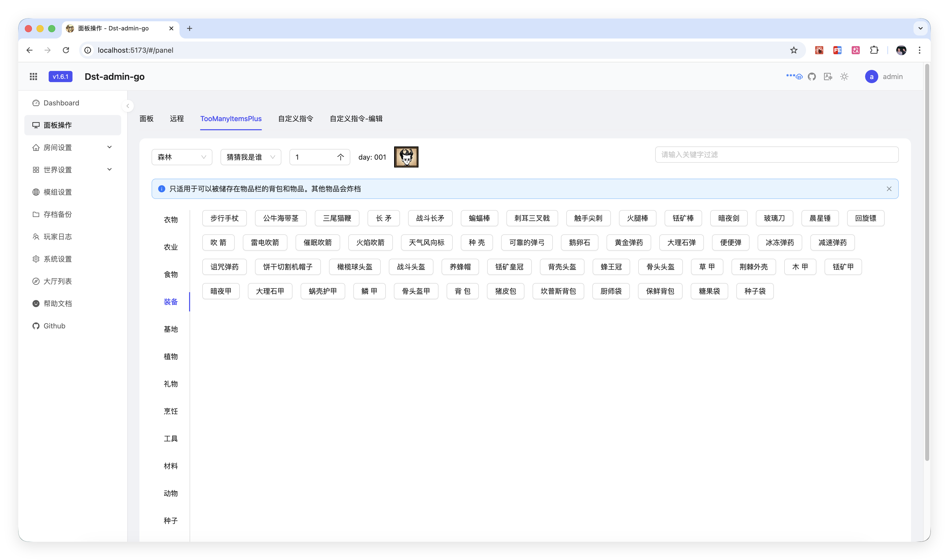Open the GitHub icon in header
Image resolution: width=949 pixels, height=560 pixels.
coord(812,77)
